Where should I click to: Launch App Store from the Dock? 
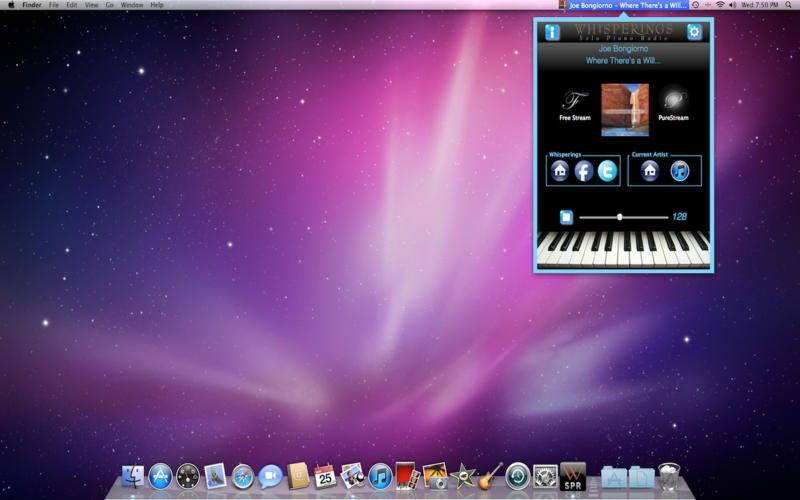click(x=160, y=477)
